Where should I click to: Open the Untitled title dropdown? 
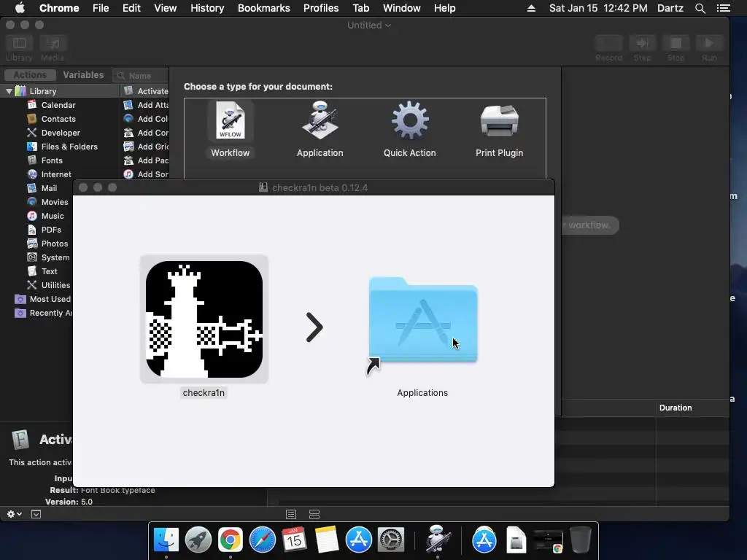tap(368, 26)
